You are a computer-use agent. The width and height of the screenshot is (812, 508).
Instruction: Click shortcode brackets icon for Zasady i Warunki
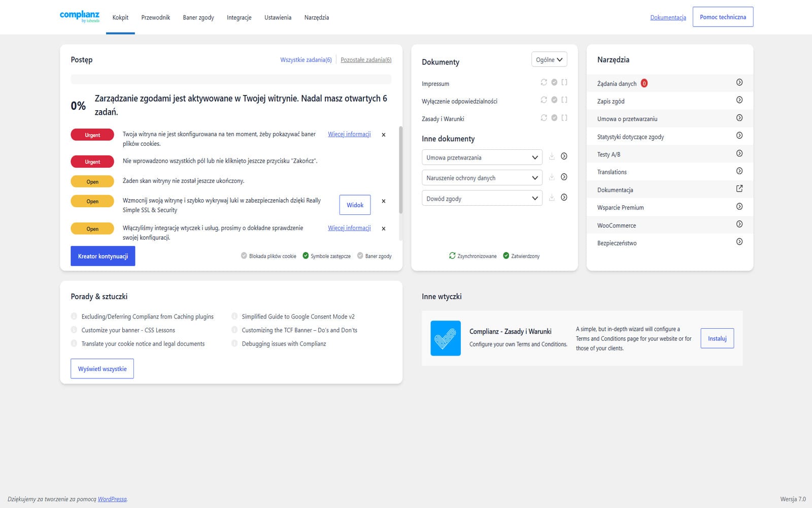pos(564,118)
